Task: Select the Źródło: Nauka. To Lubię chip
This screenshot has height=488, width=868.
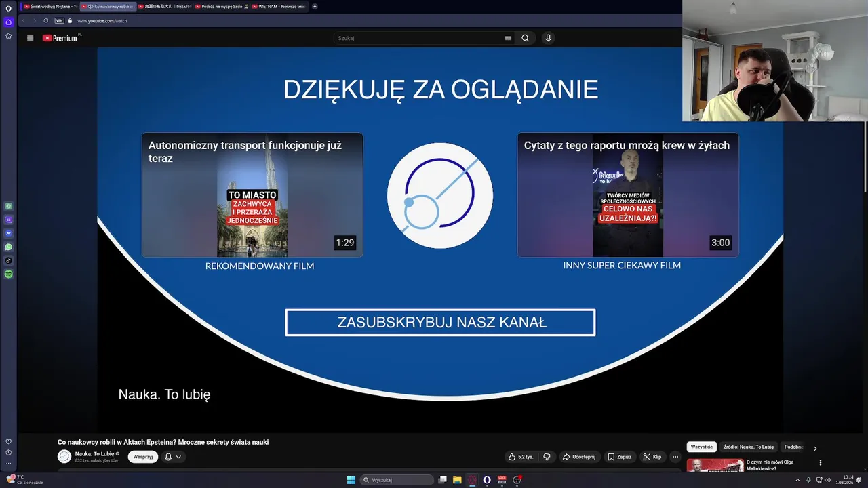Action: pos(748,447)
